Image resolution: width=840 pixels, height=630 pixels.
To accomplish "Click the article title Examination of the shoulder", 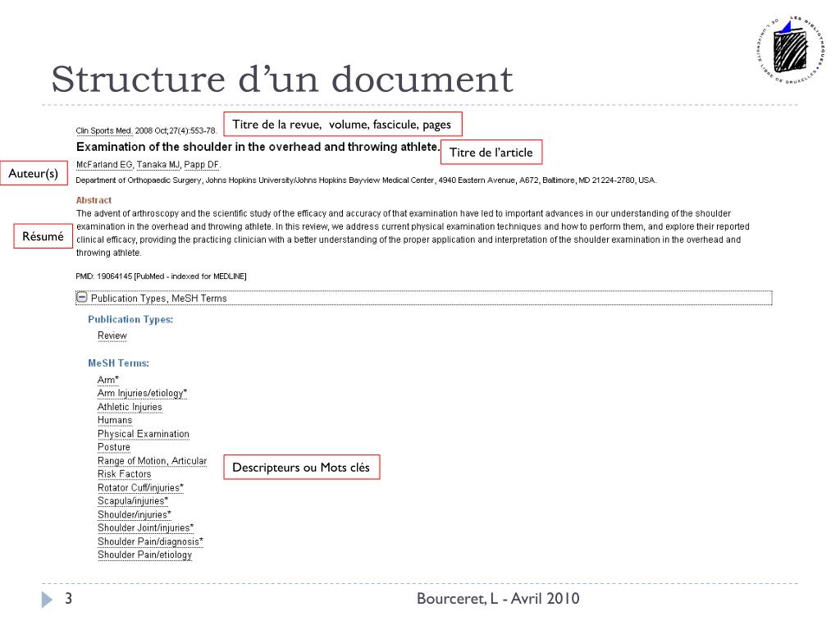I will point(258,147).
